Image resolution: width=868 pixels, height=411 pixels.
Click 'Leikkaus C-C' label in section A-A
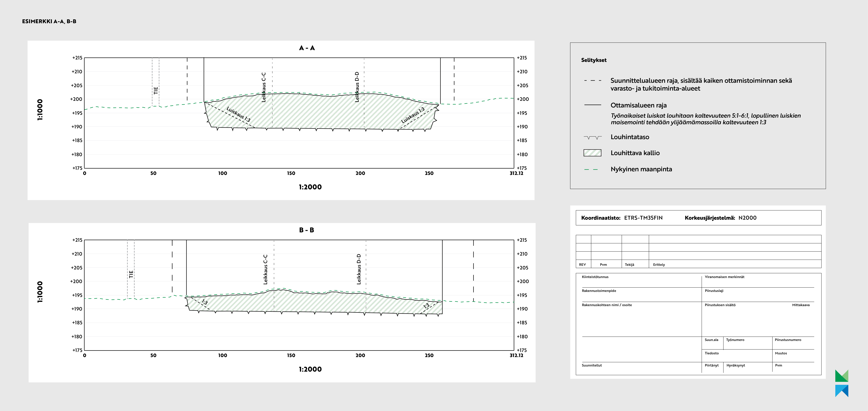click(264, 87)
